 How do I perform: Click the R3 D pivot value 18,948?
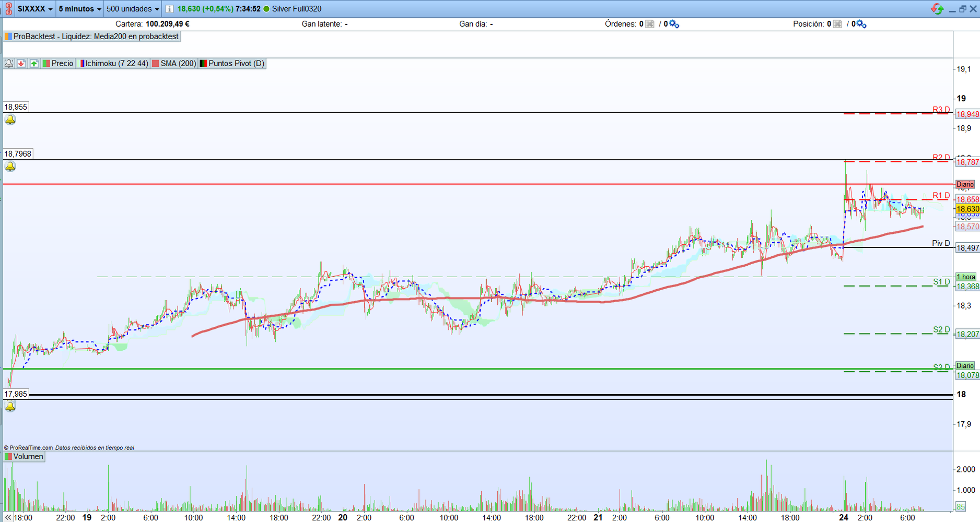pyautogui.click(x=967, y=114)
